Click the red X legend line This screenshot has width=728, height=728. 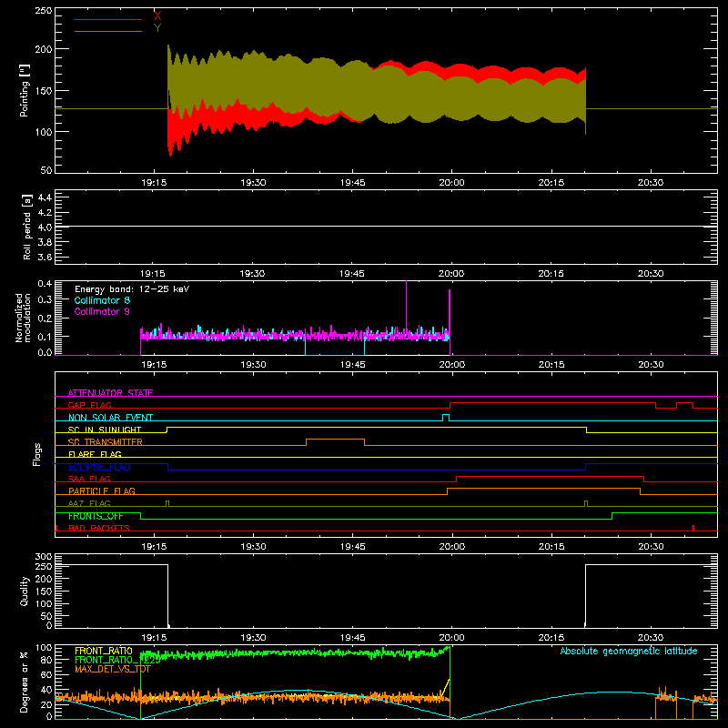pyautogui.click(x=107, y=19)
